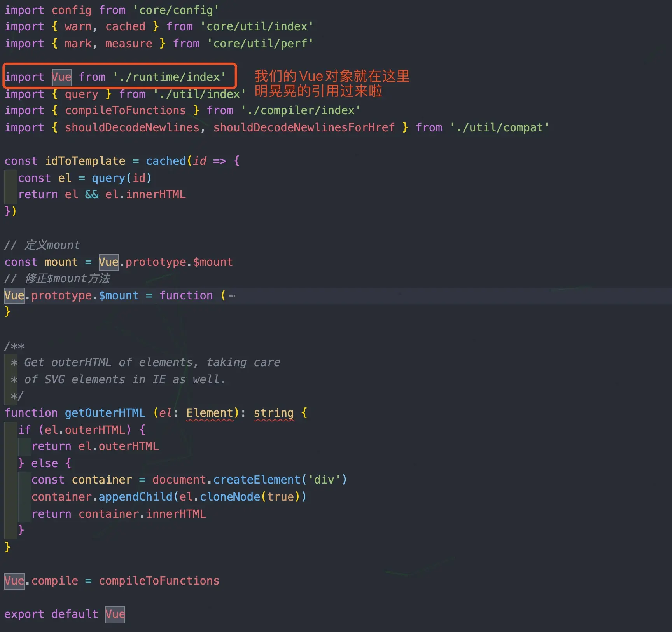Click container in the 'const container' declaration
The height and width of the screenshot is (632, 672).
click(102, 480)
